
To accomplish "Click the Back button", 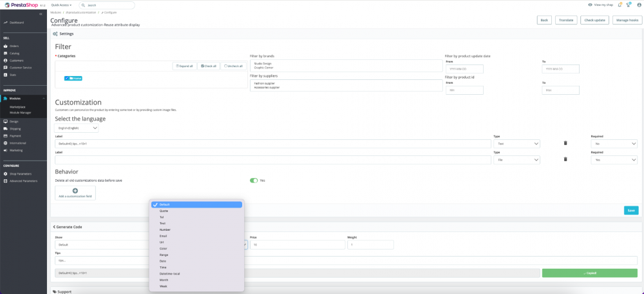I will (x=544, y=20).
